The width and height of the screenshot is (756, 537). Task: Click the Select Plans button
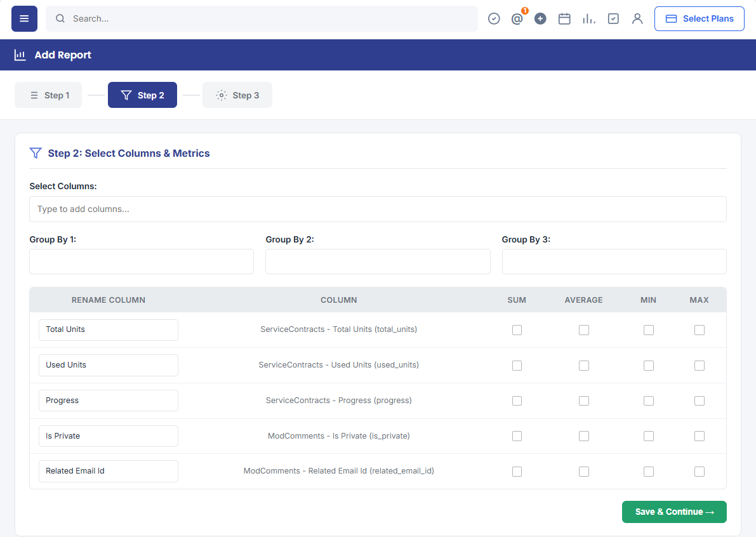(x=699, y=19)
